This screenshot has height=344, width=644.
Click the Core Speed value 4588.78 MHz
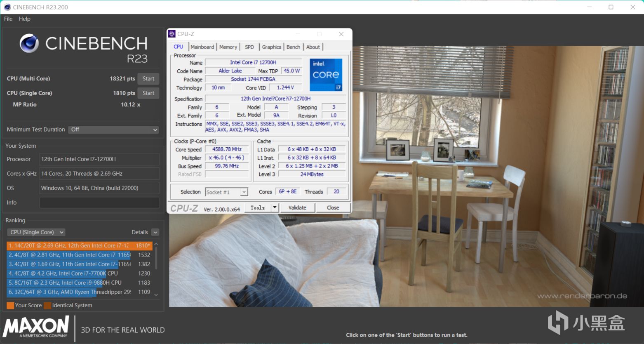tap(227, 149)
